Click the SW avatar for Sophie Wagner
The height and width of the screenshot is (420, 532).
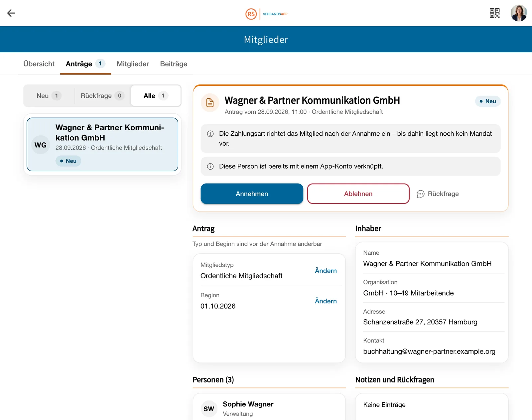[209, 409]
